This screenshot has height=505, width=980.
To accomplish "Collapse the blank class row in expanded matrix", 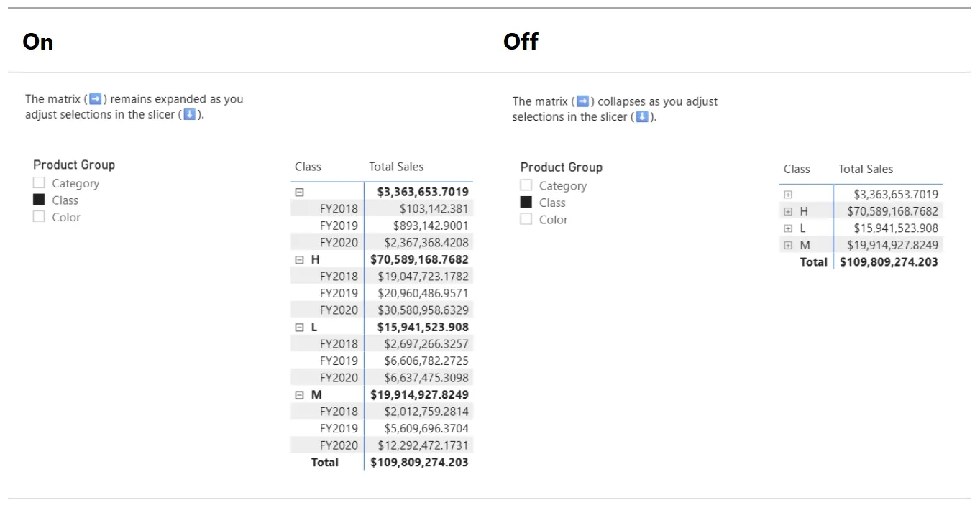I will click(x=300, y=192).
